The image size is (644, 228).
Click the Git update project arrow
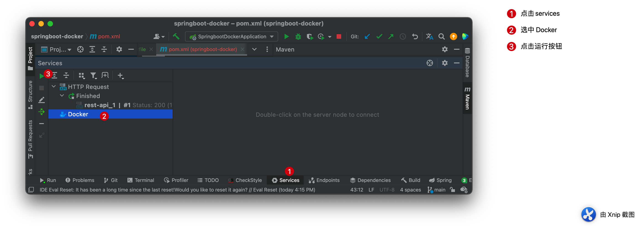click(367, 37)
